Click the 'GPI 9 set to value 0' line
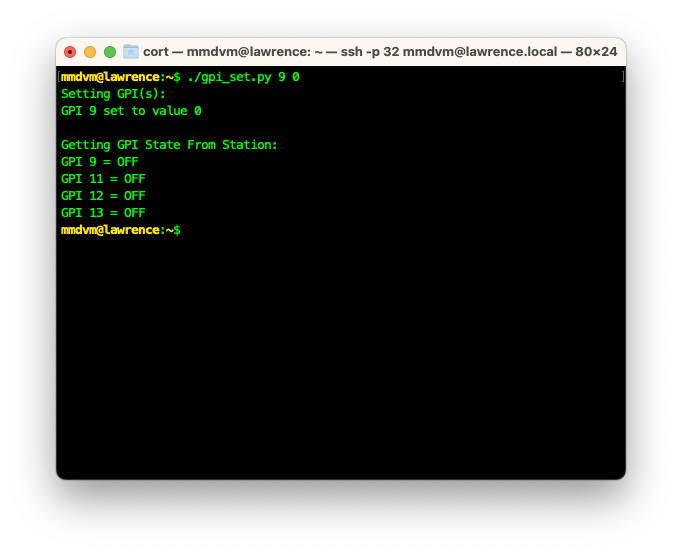 click(131, 111)
